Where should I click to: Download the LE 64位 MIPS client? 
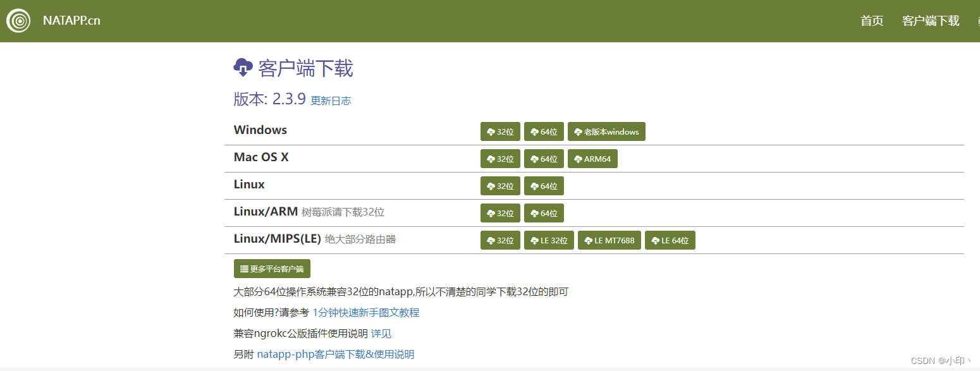(x=670, y=240)
